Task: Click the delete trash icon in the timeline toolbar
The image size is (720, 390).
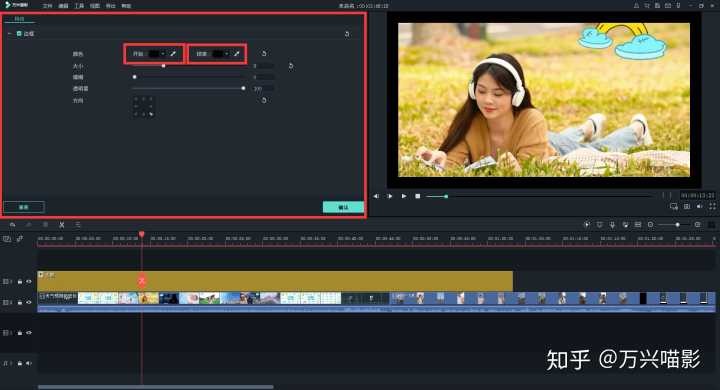Action: coord(45,225)
